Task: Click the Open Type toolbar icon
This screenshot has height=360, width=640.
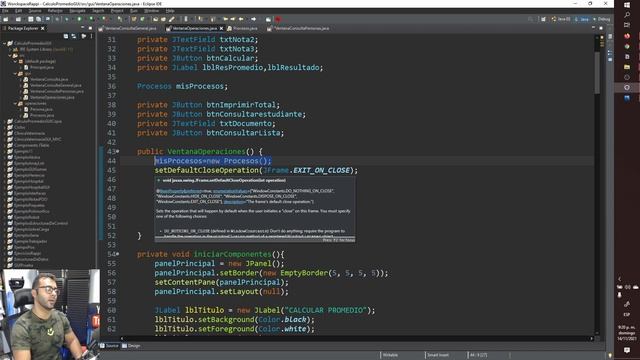Action: (156, 19)
